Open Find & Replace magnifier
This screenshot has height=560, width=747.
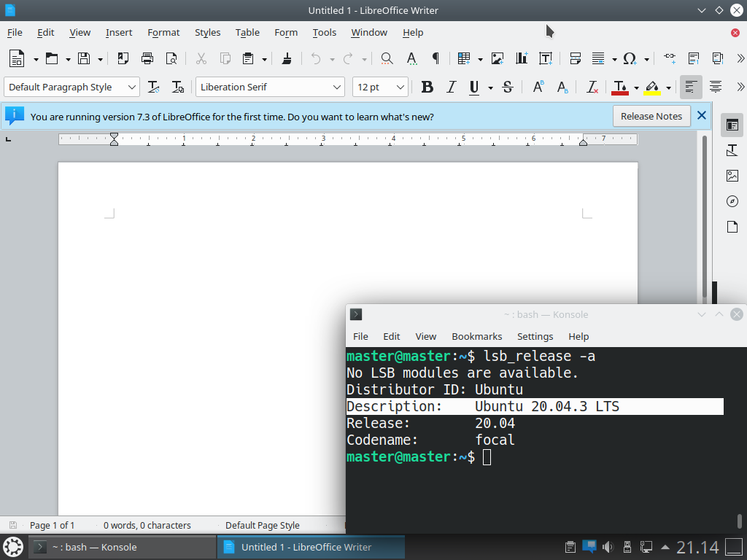(x=387, y=58)
